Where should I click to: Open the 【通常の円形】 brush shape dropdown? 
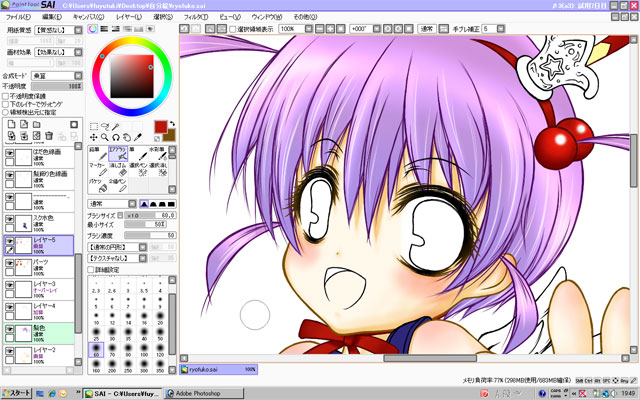(117, 247)
